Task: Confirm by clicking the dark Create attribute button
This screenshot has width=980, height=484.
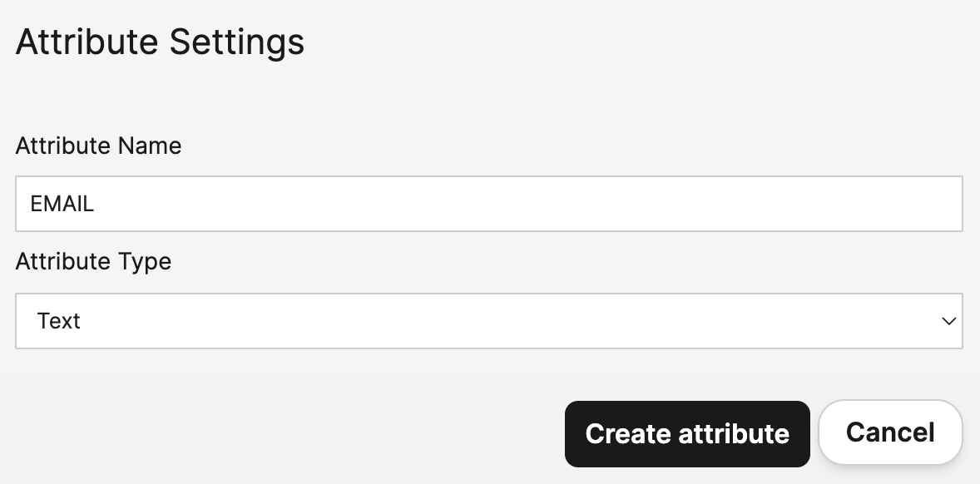Action: [687, 434]
